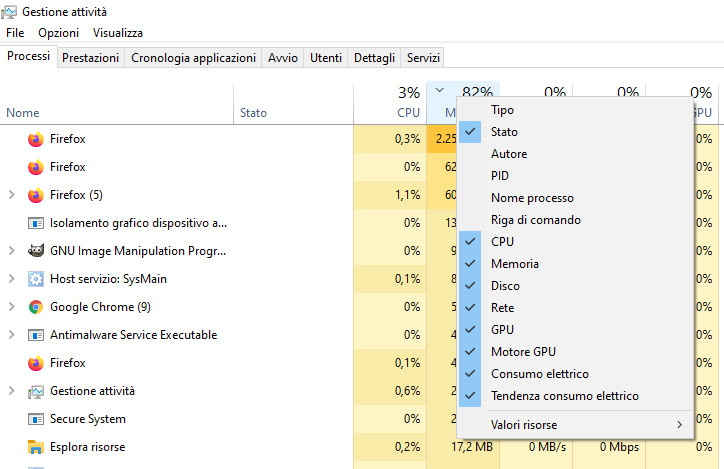Sort by the CPU column header
Screen dimensions: 724x469
408,113
